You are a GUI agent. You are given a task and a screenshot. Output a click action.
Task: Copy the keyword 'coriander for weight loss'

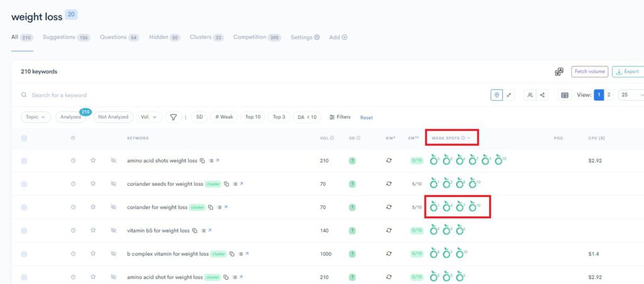(x=210, y=208)
